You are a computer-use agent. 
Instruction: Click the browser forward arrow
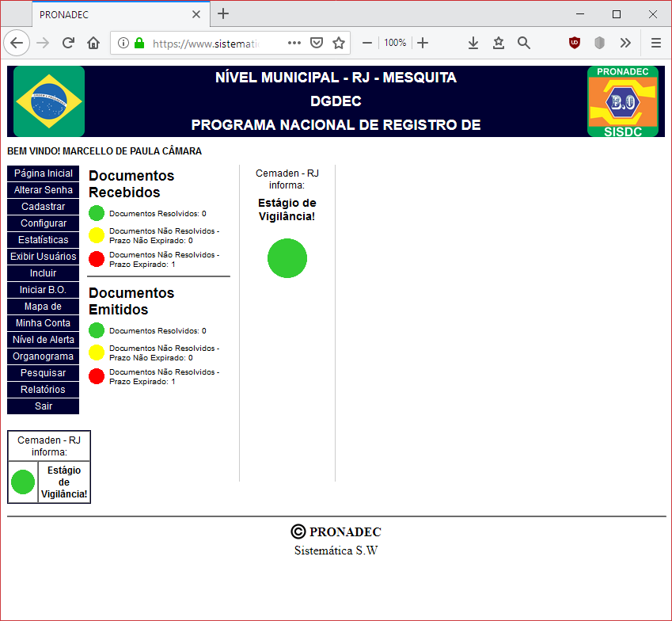[43, 43]
